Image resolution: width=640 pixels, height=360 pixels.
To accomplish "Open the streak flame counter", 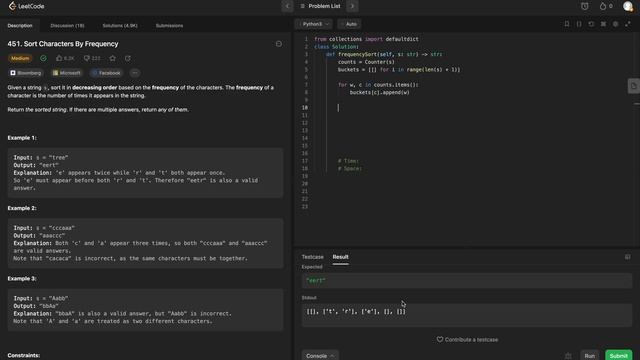I will point(606,6).
